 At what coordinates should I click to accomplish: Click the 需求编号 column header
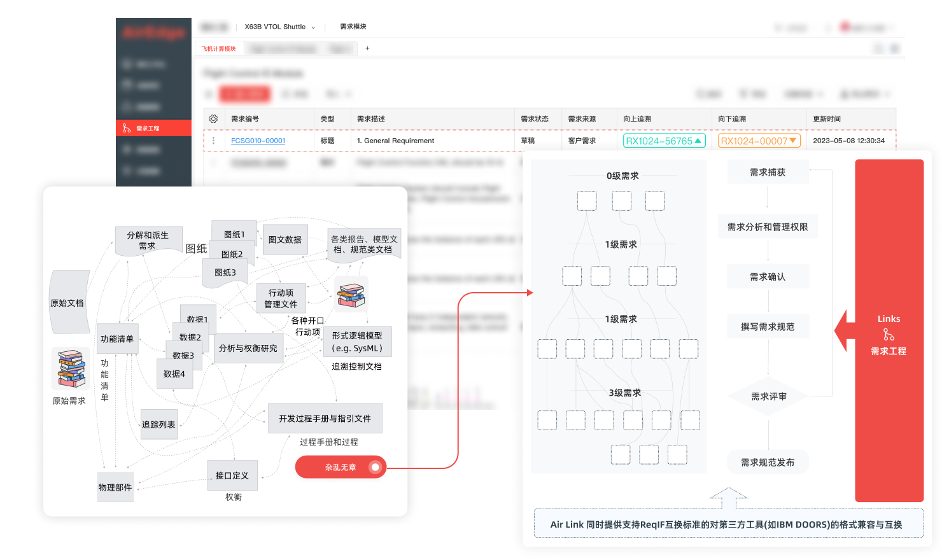coord(245,119)
